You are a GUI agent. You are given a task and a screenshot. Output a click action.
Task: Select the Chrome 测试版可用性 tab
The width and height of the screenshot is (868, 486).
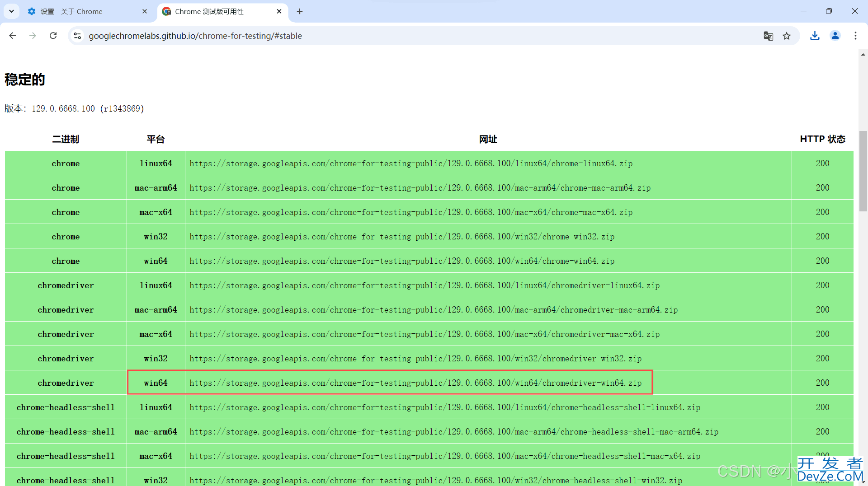pos(222,12)
